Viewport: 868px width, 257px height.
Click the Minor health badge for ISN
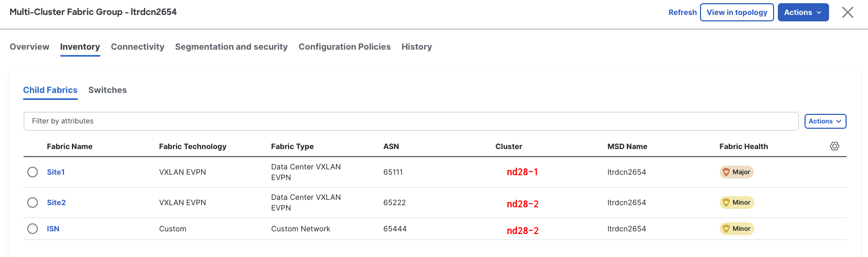[736, 229]
